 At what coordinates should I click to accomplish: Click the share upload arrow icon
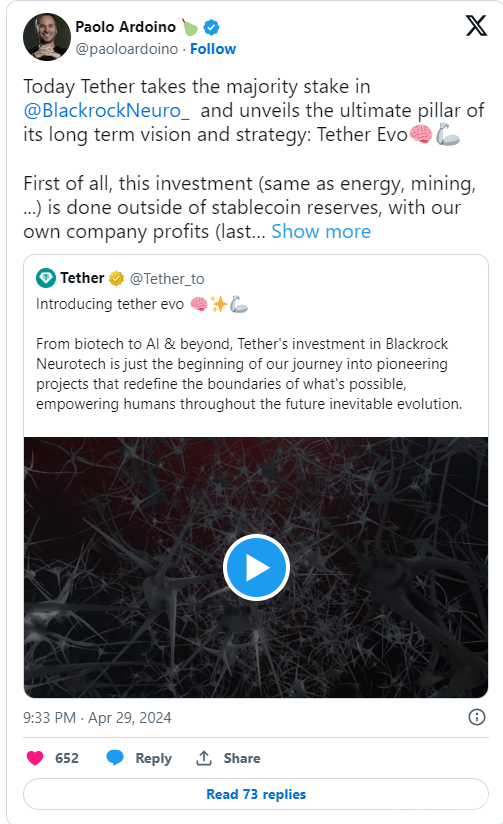coord(203,758)
